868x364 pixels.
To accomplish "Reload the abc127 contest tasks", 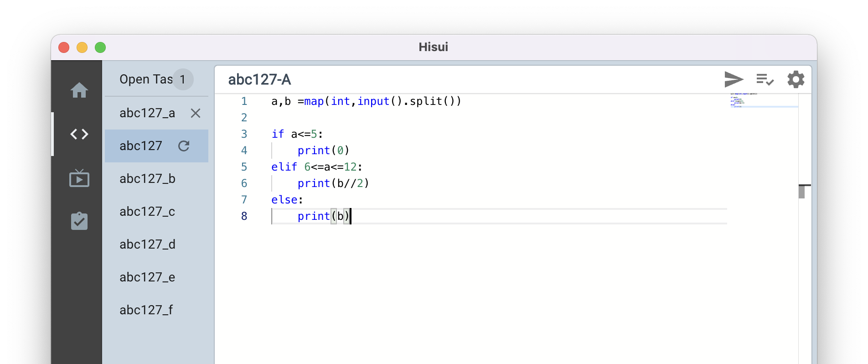I will (x=184, y=146).
